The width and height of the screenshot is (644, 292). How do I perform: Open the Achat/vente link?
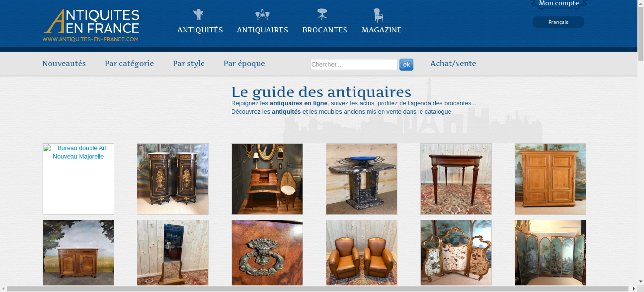coord(453,63)
